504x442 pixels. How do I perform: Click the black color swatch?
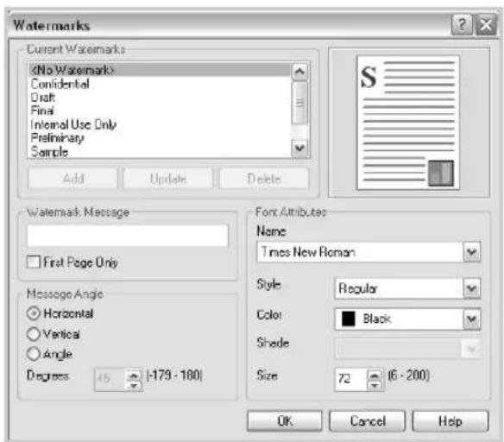coord(348,319)
